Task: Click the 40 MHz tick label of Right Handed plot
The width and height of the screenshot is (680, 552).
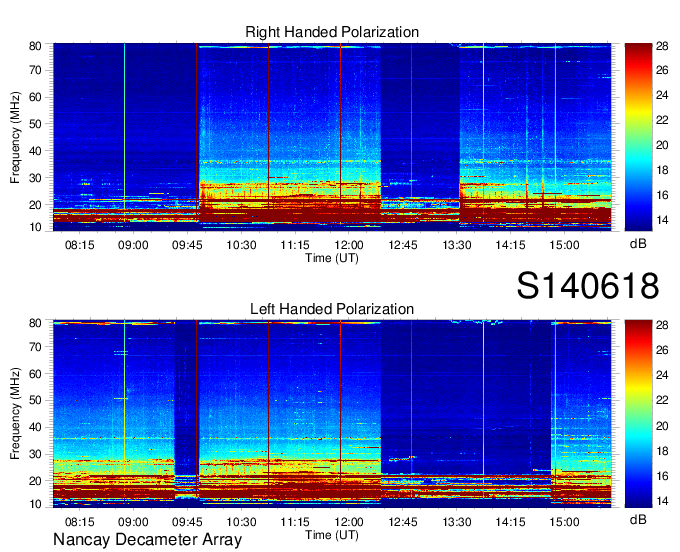Action: [x=35, y=151]
